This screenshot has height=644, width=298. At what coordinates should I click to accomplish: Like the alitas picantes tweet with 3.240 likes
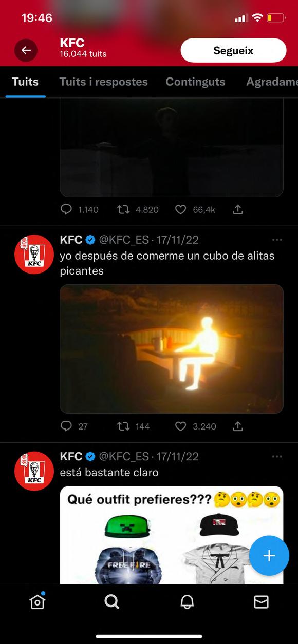point(180,426)
